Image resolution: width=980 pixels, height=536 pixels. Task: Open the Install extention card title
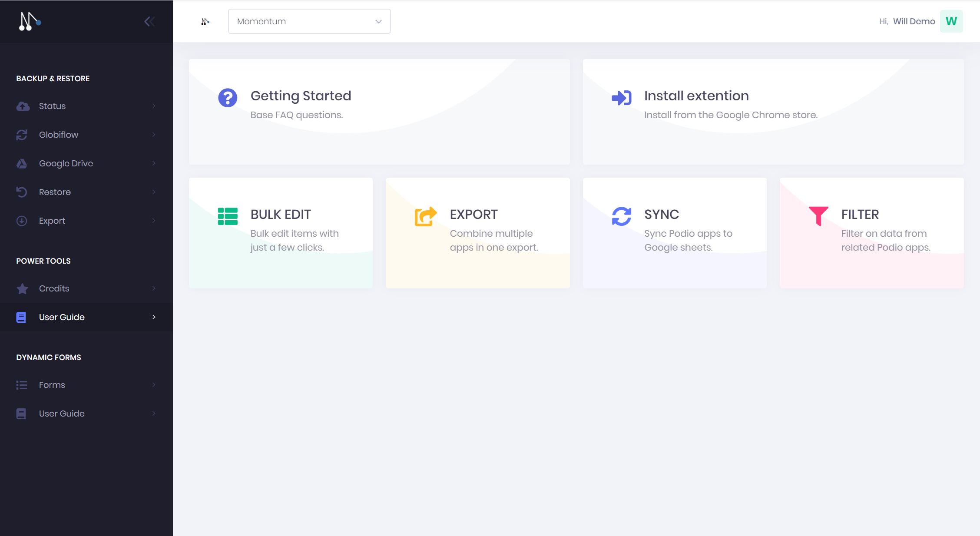pyautogui.click(x=696, y=96)
